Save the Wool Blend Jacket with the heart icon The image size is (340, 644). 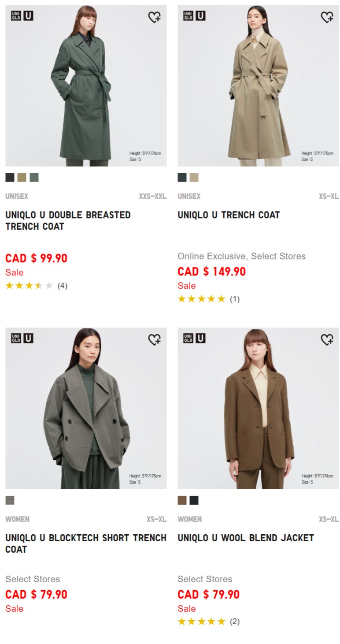(327, 339)
